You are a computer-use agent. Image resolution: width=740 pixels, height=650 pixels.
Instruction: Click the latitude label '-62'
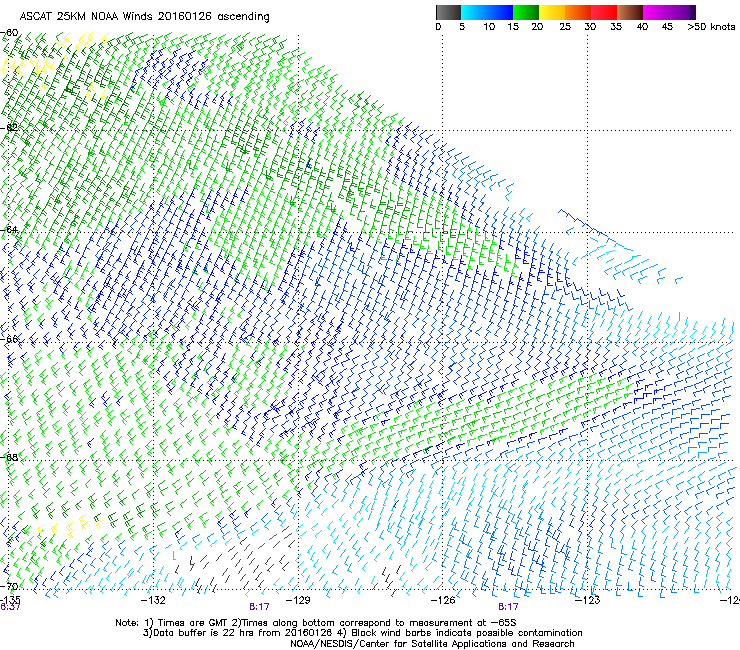pos(9,128)
